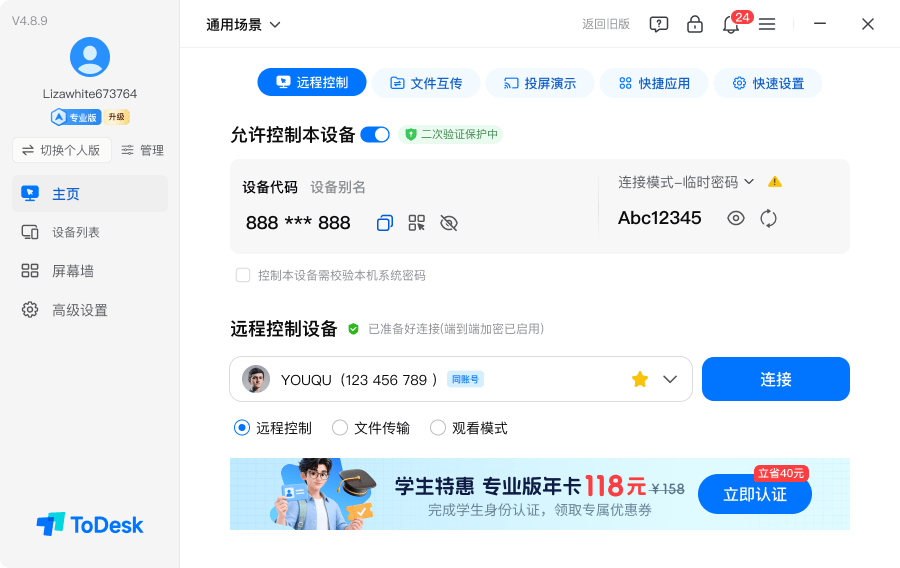This screenshot has width=900, height=568.
Task: Switch to 快捷应用 tab
Action: pyautogui.click(x=654, y=83)
